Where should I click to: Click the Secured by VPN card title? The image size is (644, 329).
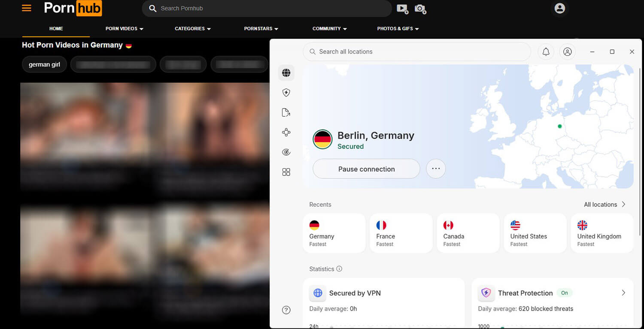[355, 293]
